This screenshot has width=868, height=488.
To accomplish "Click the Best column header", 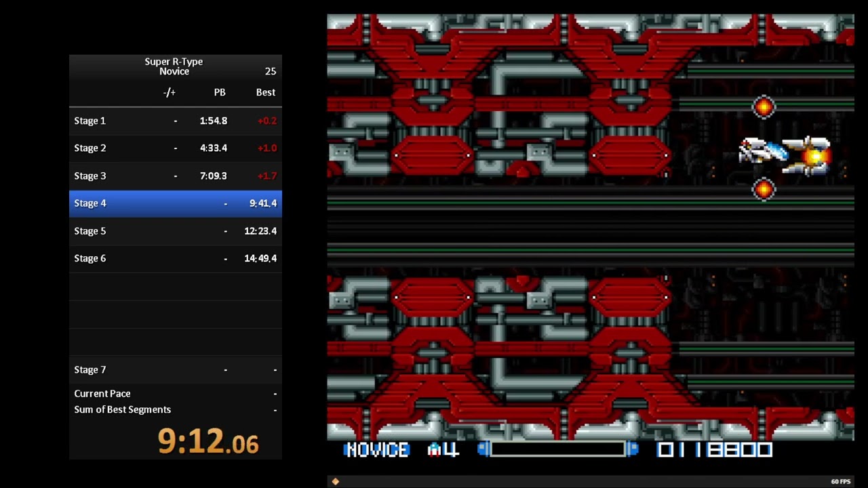I will (x=266, y=92).
